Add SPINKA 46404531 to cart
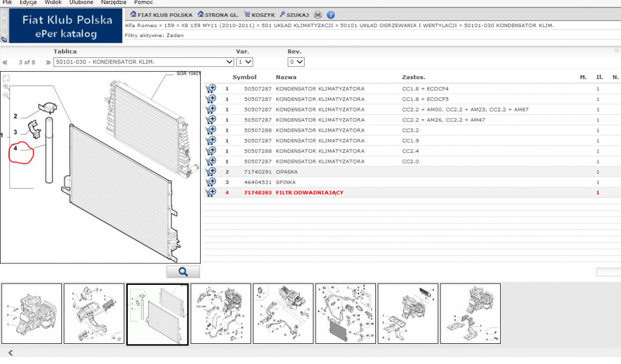This screenshot has width=621, height=364. [210, 182]
